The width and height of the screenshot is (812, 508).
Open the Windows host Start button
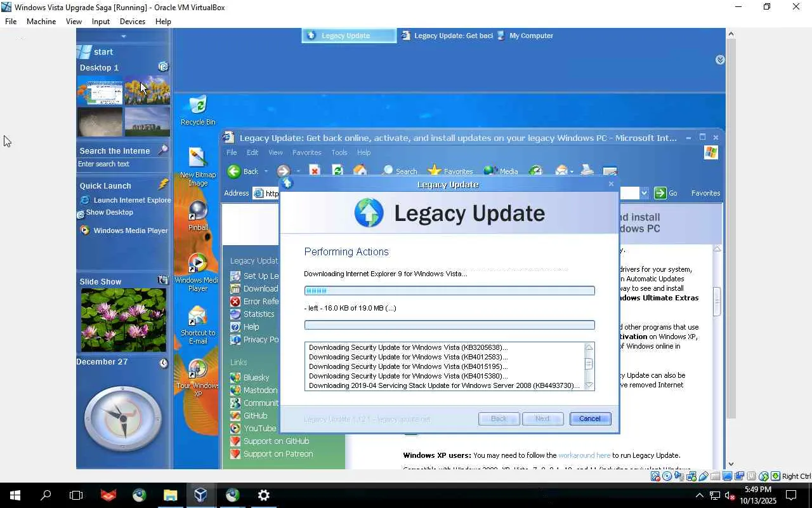click(15, 495)
